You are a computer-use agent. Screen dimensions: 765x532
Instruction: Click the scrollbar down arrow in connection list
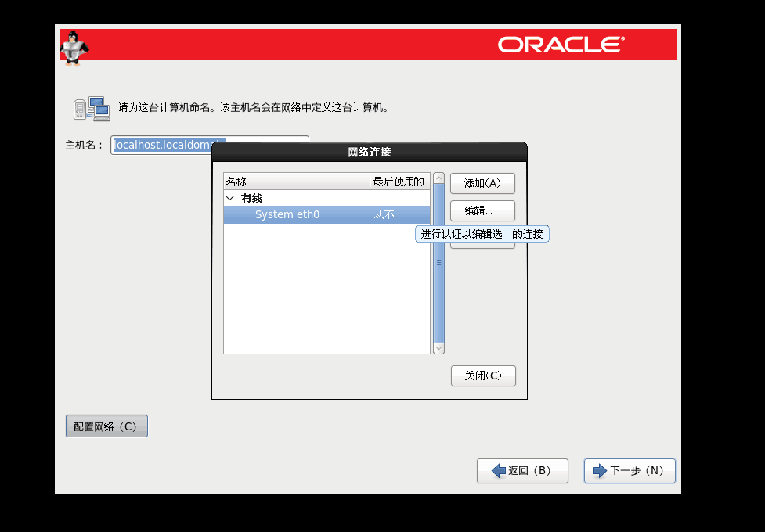tap(438, 347)
